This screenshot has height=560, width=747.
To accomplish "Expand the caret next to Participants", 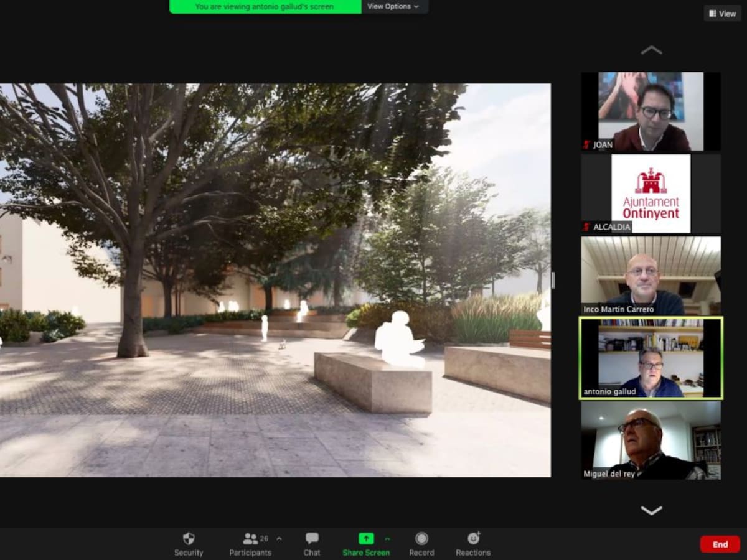I will [279, 538].
